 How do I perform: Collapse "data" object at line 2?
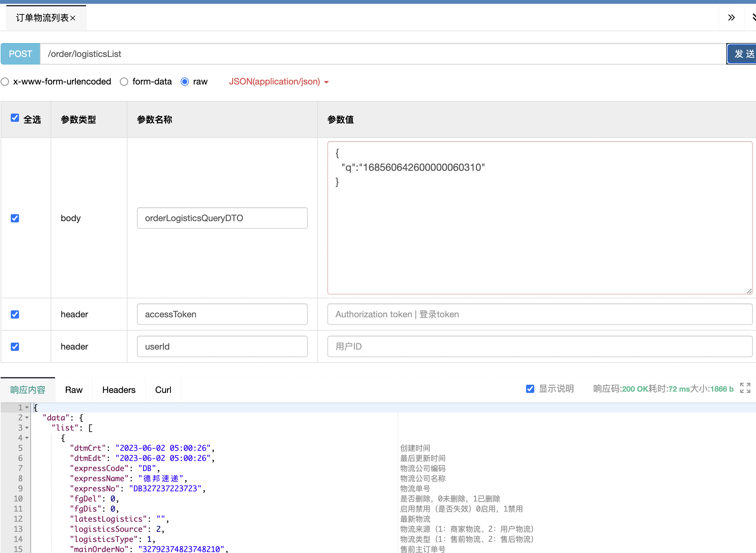tap(27, 418)
